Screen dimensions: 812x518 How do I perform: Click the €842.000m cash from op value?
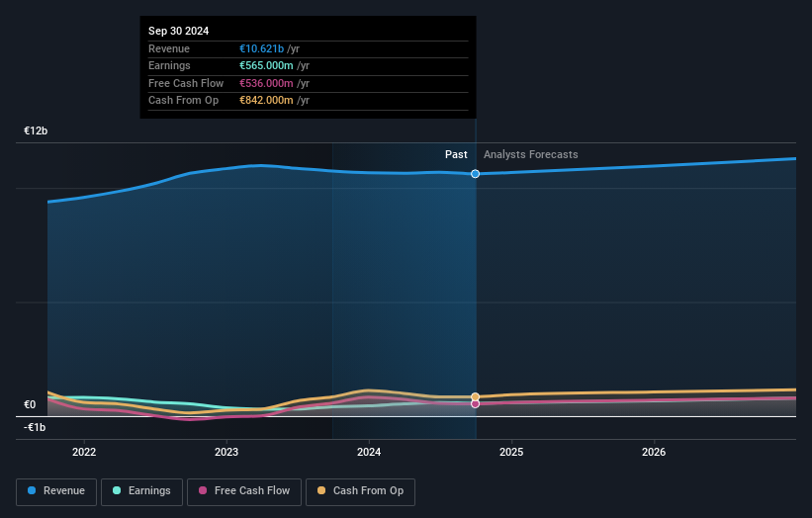pos(266,101)
